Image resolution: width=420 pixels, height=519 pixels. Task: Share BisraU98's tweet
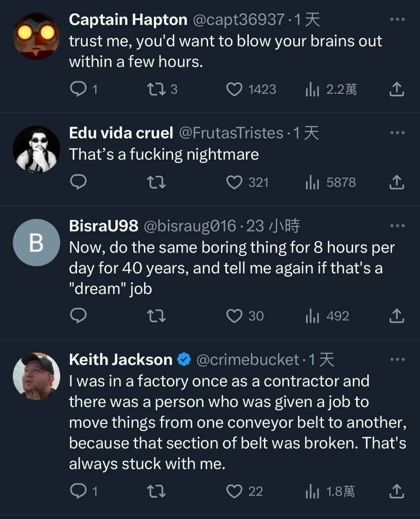(x=397, y=316)
